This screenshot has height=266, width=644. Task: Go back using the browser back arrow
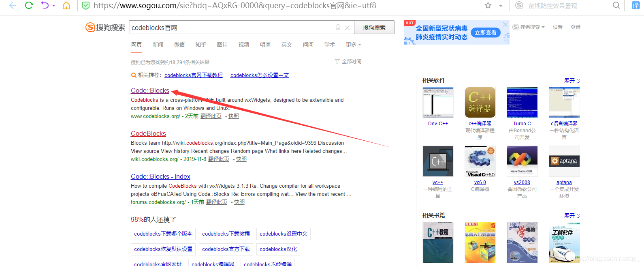click(13, 6)
